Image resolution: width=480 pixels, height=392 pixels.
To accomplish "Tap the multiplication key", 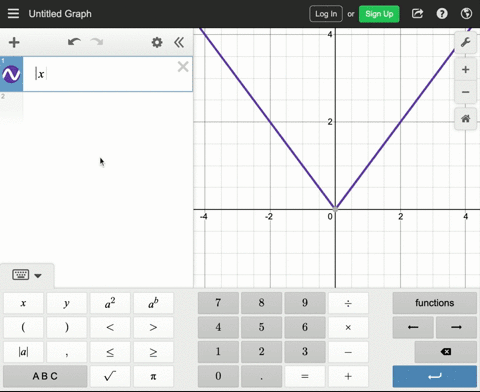I will tap(348, 327).
